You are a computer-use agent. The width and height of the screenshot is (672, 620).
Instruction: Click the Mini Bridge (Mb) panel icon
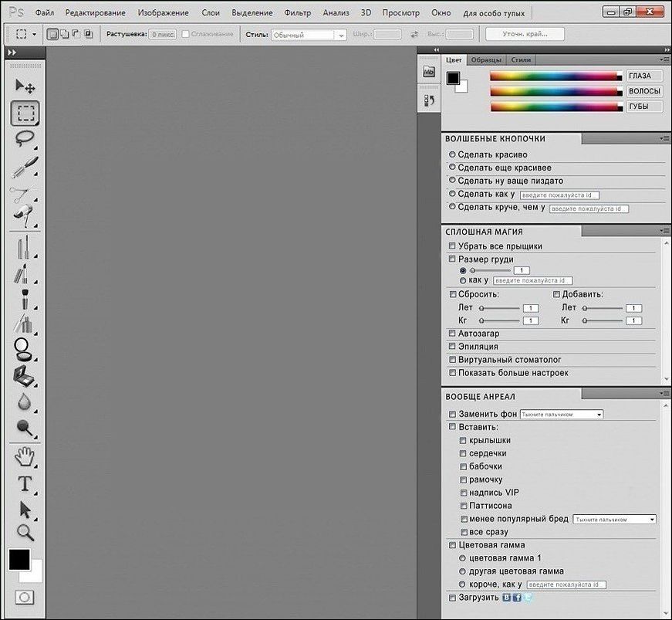pyautogui.click(x=429, y=72)
